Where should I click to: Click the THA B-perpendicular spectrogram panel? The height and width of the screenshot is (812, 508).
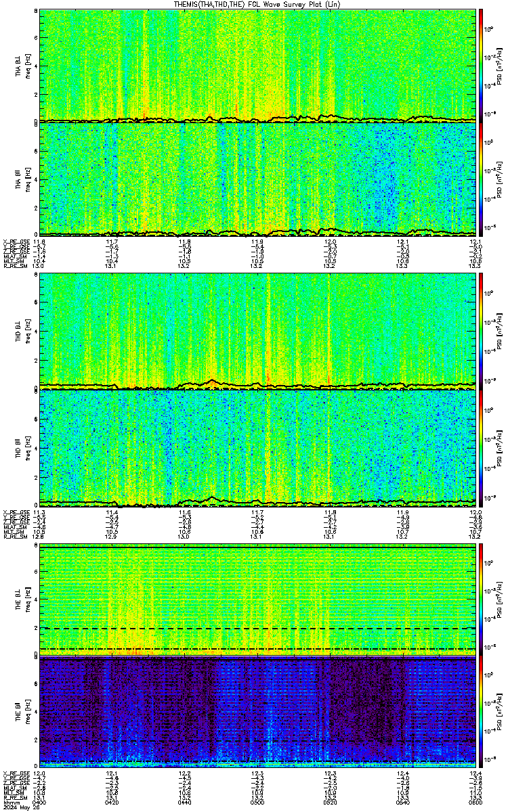[x=257, y=66]
